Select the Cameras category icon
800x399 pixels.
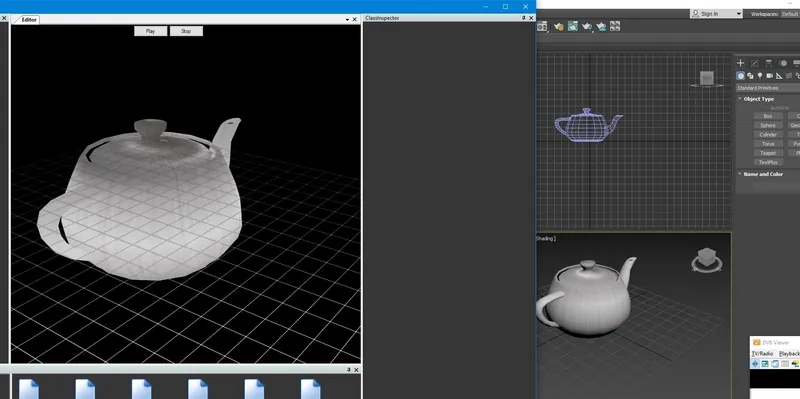click(x=769, y=76)
